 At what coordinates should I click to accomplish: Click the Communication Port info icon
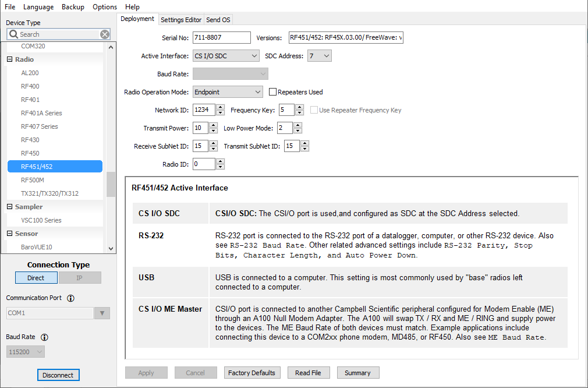click(71, 298)
